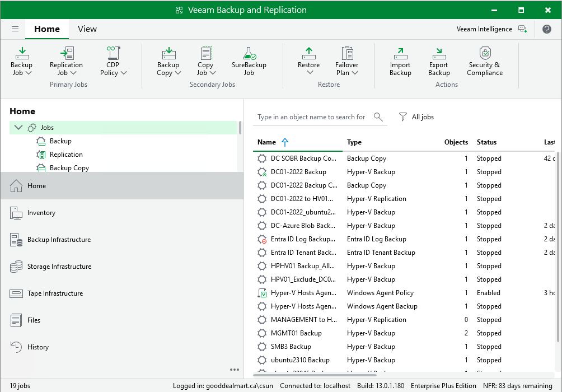Viewport: 562px width, 392px height.
Task: Switch to the View ribbon tab
Action: (x=87, y=29)
